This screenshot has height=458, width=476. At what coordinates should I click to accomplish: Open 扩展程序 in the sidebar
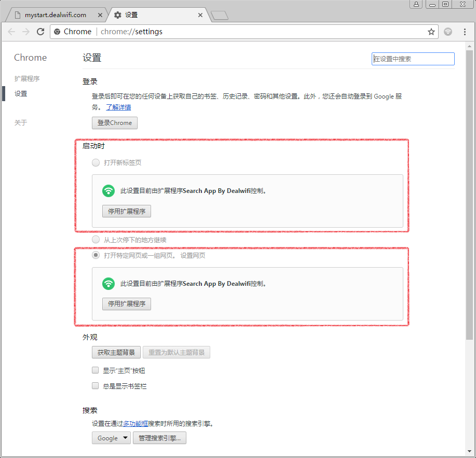pos(27,78)
